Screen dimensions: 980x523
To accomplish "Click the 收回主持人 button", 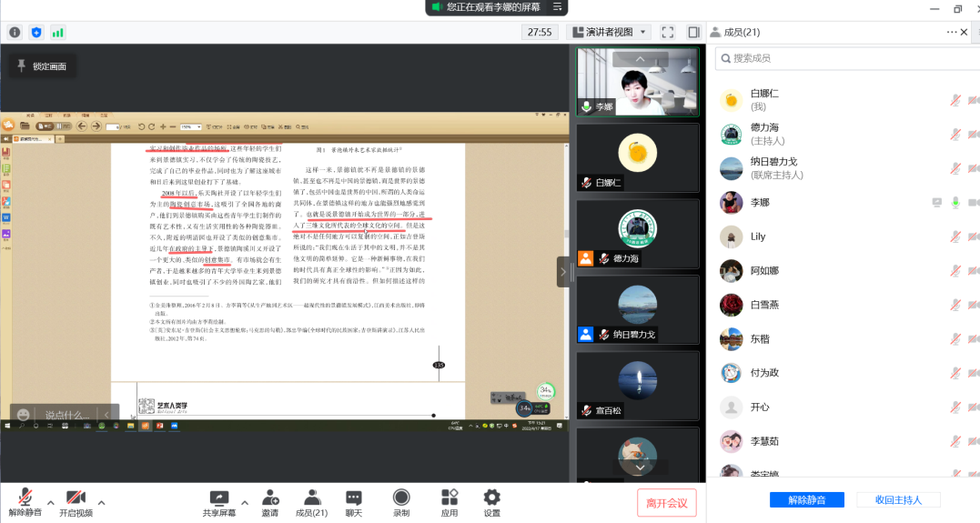I will [x=898, y=499].
